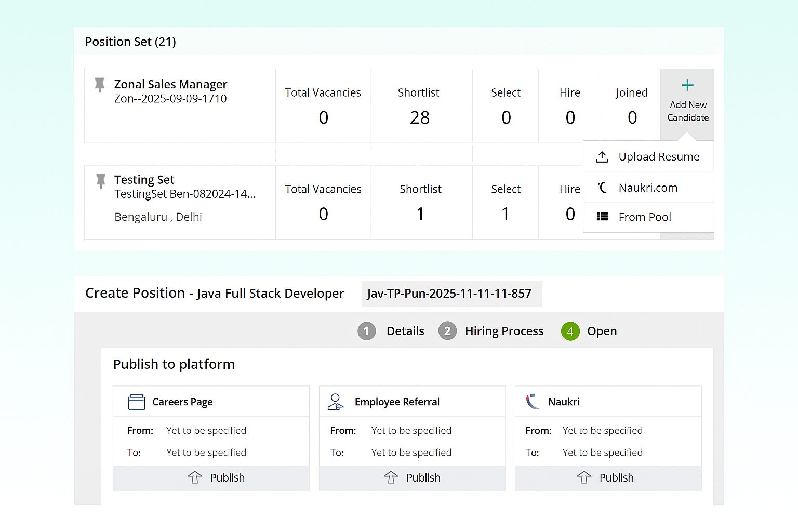798x532 pixels.
Task: Pick From Pool option in menu
Action: click(x=644, y=217)
